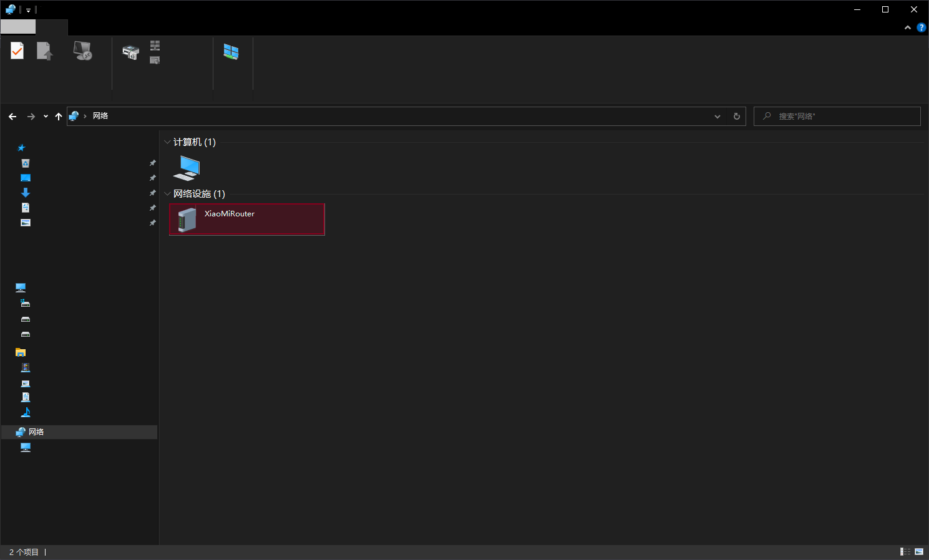The height and width of the screenshot is (560, 929).
Task: Click the refresh button beside address bar
Action: click(737, 117)
